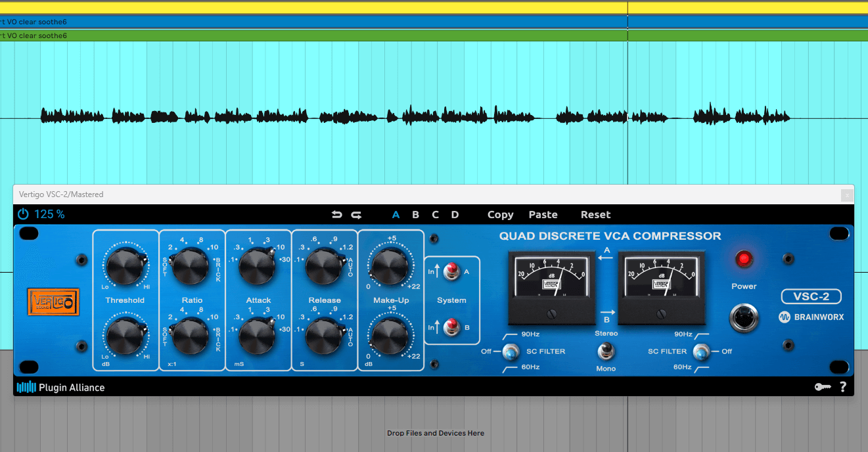
Task: Click the channel B Release knob
Action: (x=324, y=335)
